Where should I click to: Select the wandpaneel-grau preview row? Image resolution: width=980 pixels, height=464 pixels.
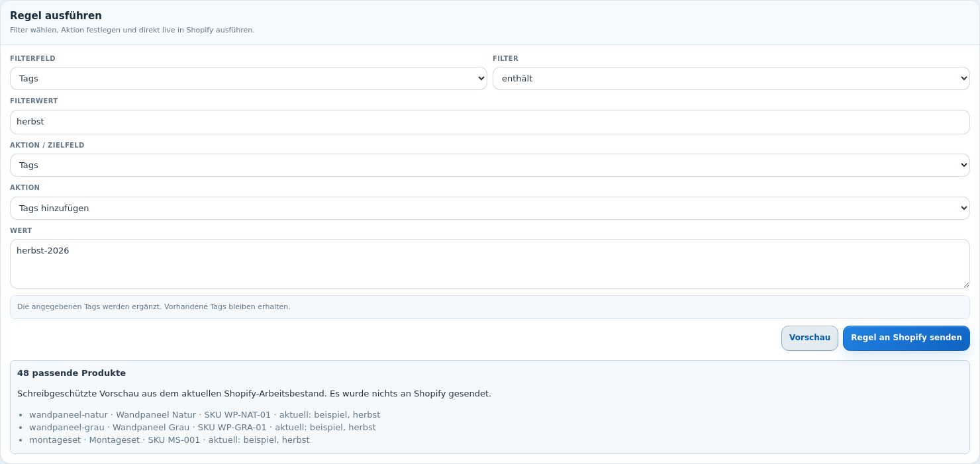coord(203,428)
